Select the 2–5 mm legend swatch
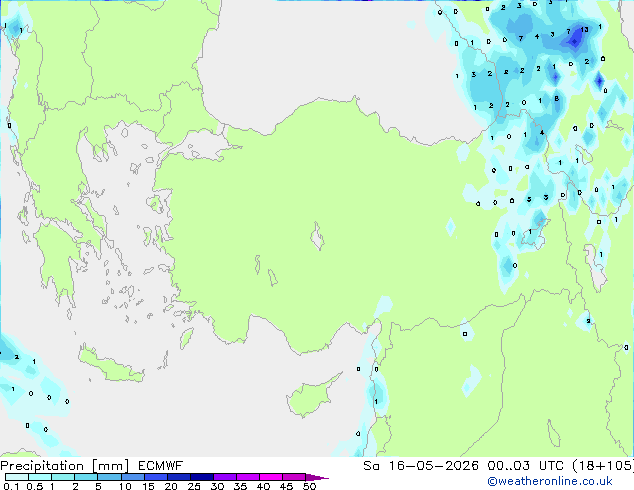Image resolution: width=634 pixels, height=490 pixels. [x=86, y=477]
